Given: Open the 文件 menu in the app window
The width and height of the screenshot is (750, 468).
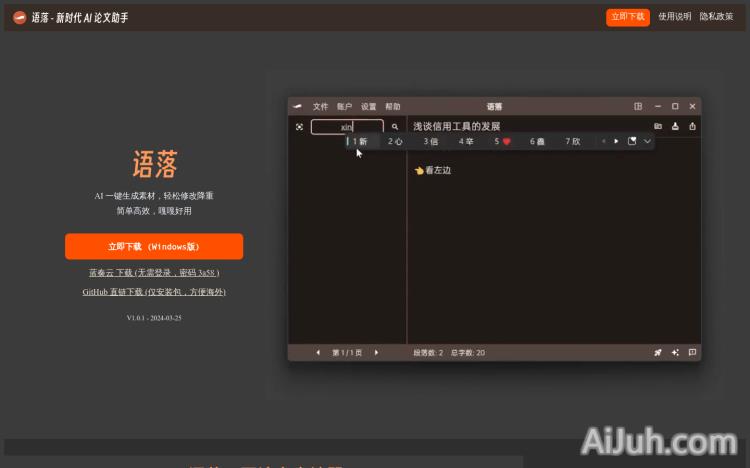Looking at the screenshot, I should tap(320, 106).
